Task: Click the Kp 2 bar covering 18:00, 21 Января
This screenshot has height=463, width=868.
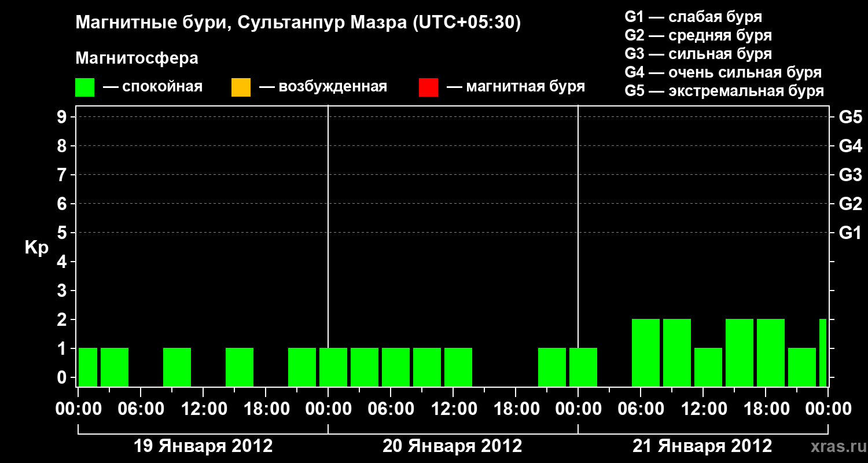Action: pos(771,353)
